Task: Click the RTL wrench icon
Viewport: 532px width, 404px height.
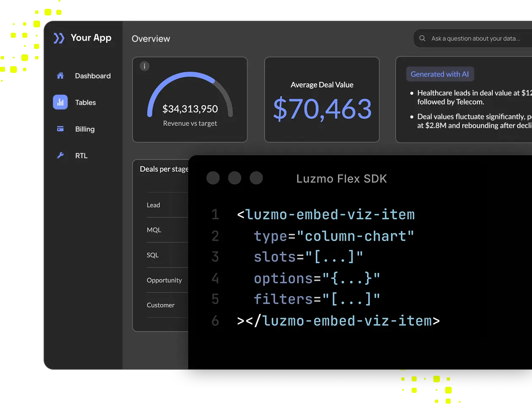Action: [60, 156]
